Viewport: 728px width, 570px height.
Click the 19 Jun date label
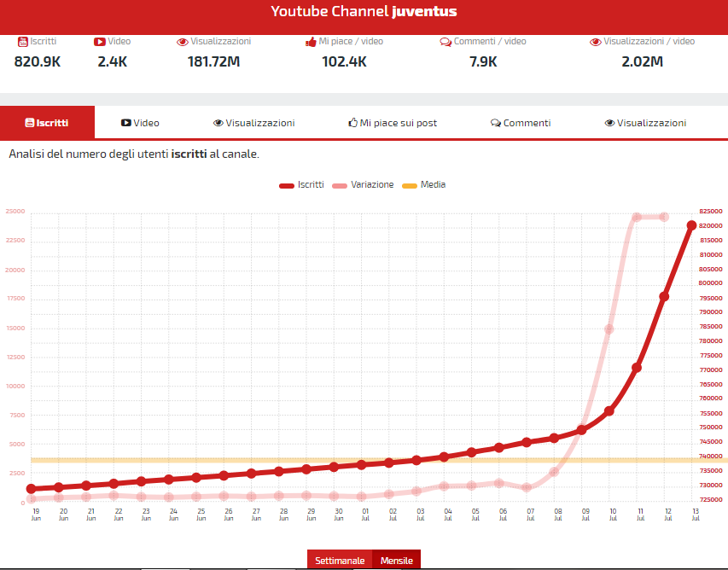coord(36,515)
